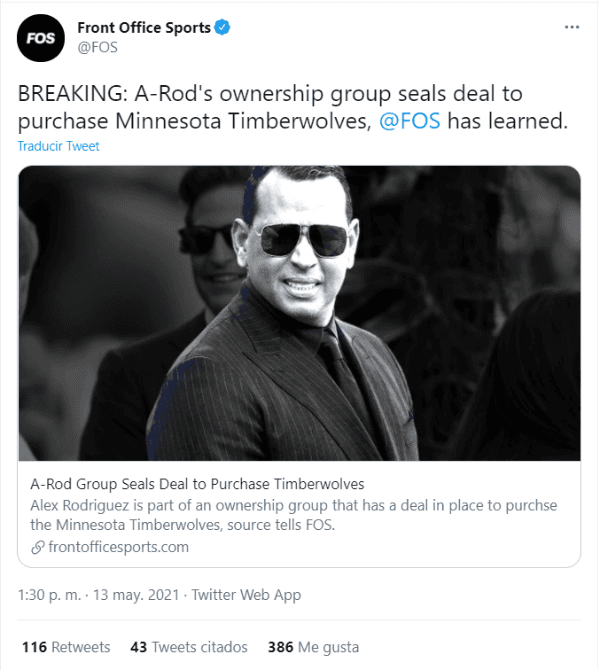This screenshot has height=670, width=600.
Task: Open the 386 Me gusta list
Action: click(x=313, y=647)
